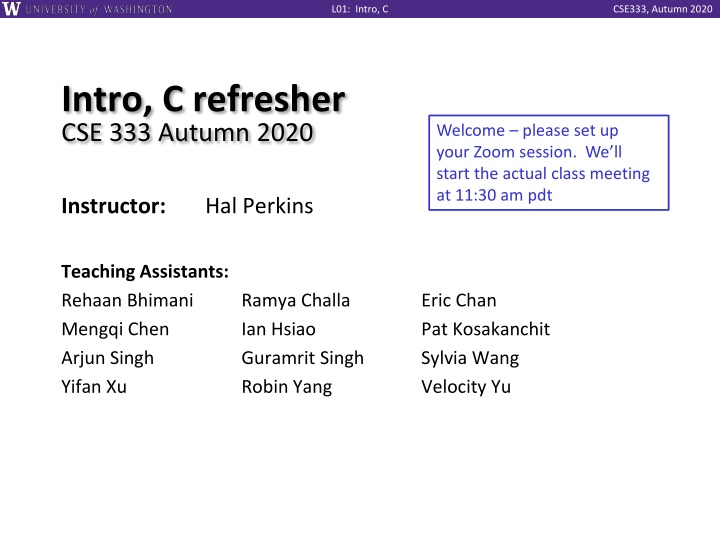Click the 'Instructor:' label
Viewport: 720px width, 540px height.
coord(113,206)
